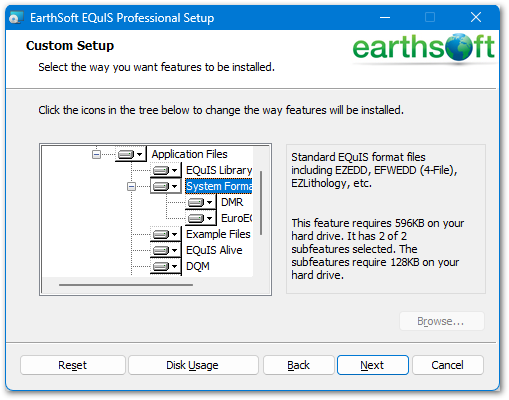The height and width of the screenshot is (400, 509).
Task: Open the System Formats feature drive icon
Action: coord(165,186)
